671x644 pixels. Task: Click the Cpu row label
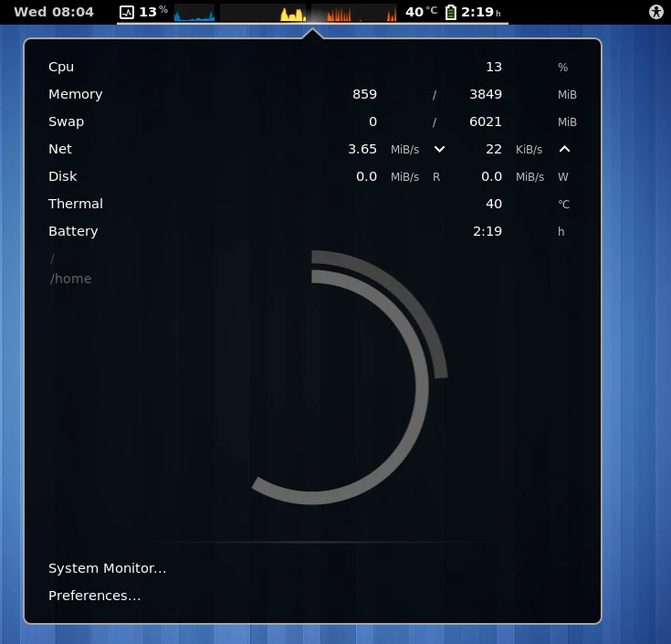[x=61, y=67]
